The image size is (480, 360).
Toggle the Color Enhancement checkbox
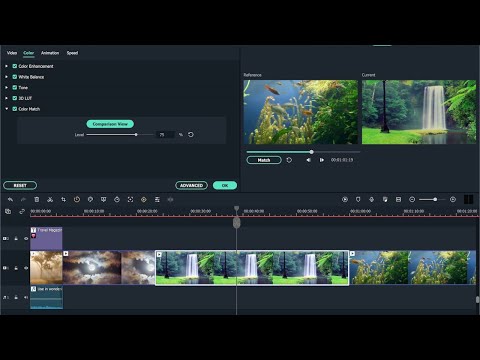(15, 66)
